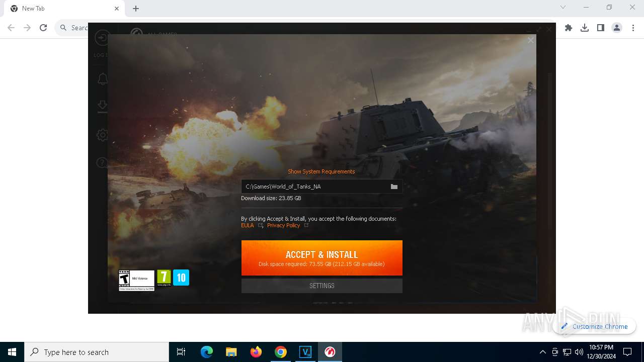Open the Privacy Policy link

click(283, 225)
